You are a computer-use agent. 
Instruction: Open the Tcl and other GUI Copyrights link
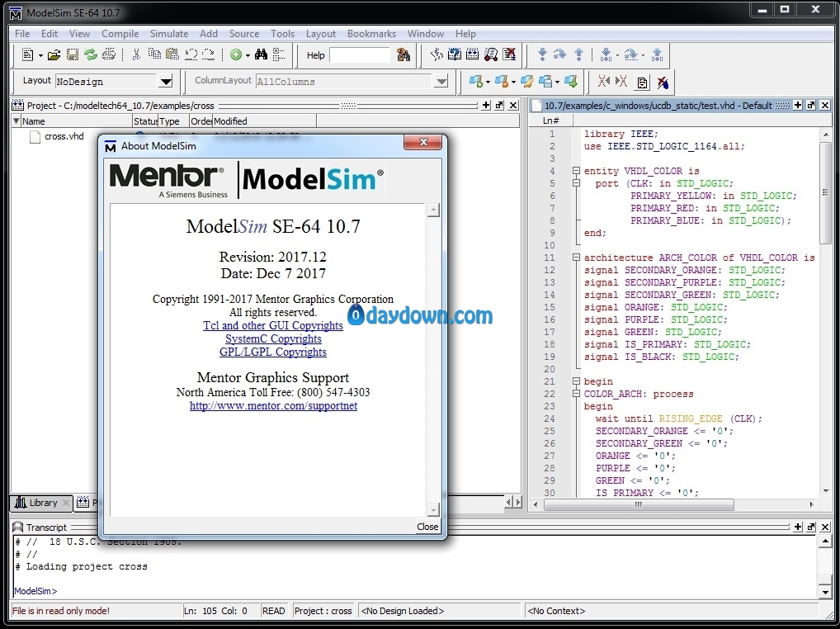point(273,325)
